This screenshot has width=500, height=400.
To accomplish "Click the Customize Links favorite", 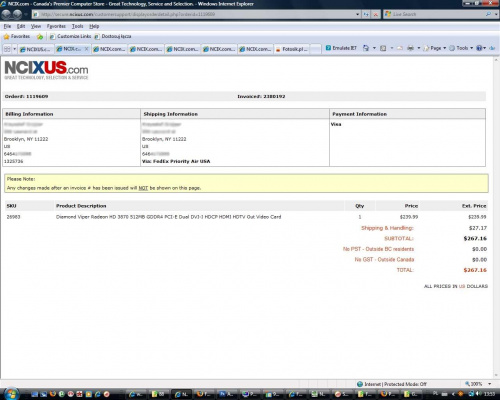I will (70, 36).
